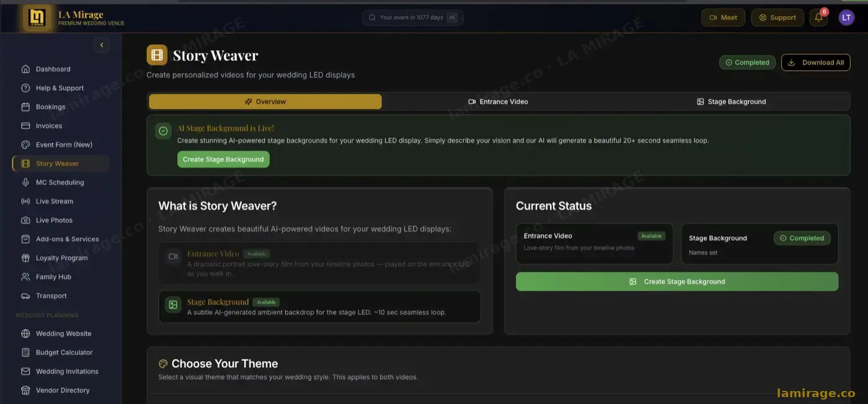
Task: Open Bookings from the sidebar
Action: pos(61,107)
